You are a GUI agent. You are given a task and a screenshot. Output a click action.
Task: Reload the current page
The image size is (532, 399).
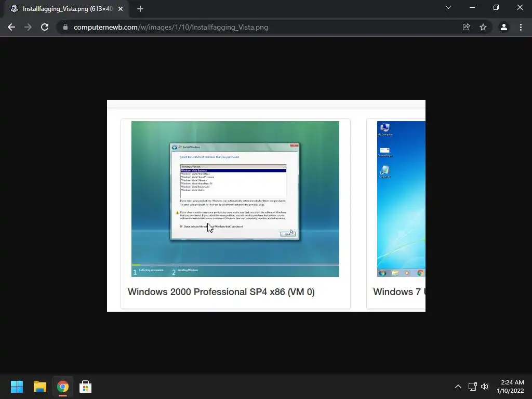point(45,27)
